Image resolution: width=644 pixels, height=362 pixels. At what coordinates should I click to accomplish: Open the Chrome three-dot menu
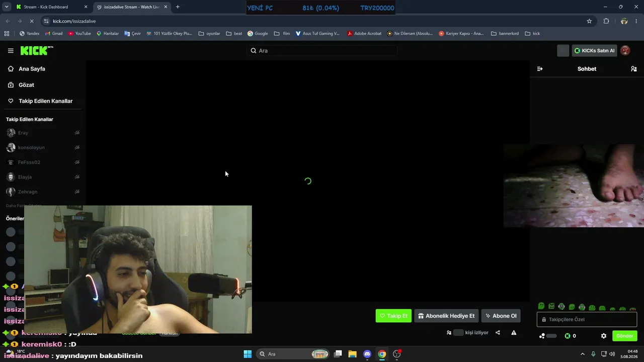636,21
